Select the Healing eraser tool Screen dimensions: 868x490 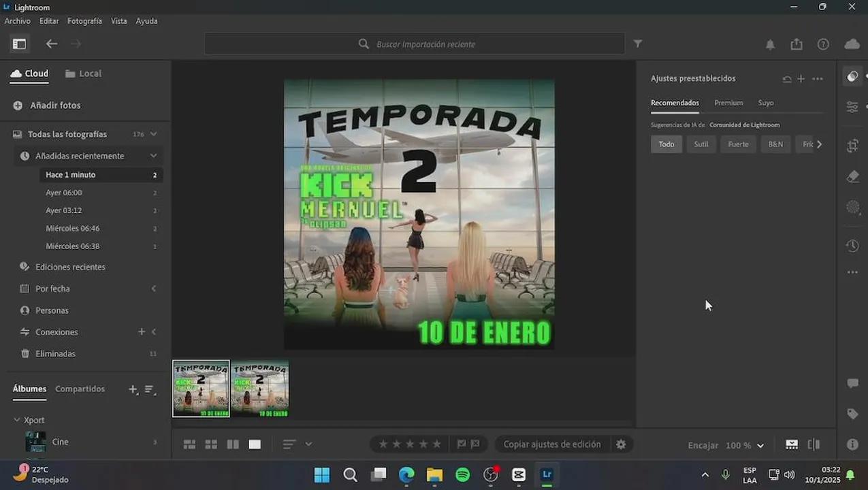852,177
